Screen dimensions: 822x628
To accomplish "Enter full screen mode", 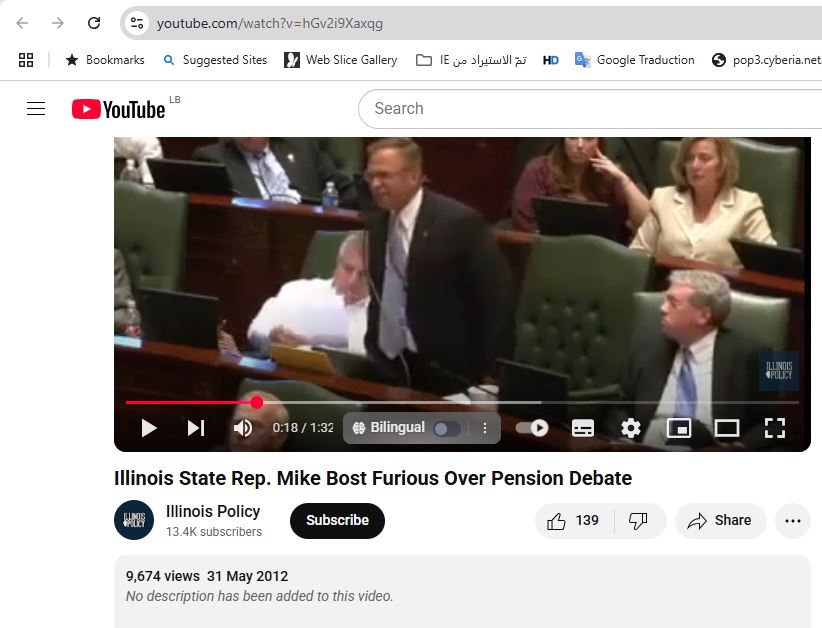I will point(775,428).
